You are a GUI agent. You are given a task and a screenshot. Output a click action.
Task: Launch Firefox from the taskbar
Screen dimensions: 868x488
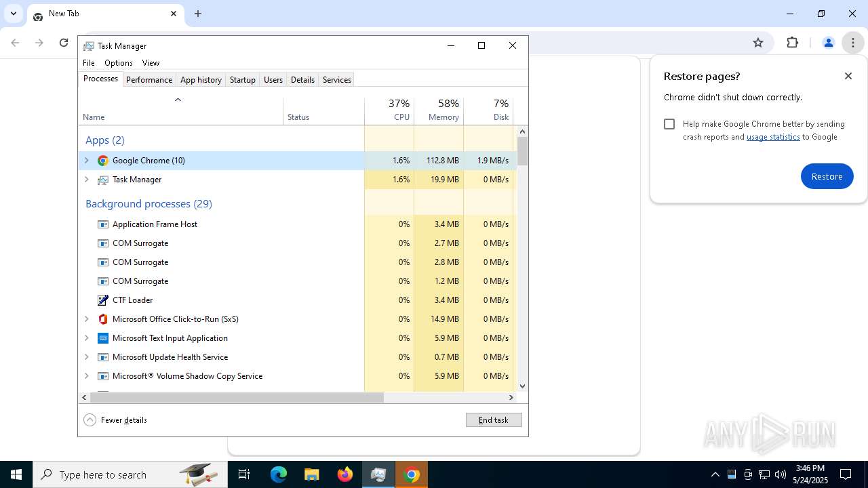tap(345, 474)
